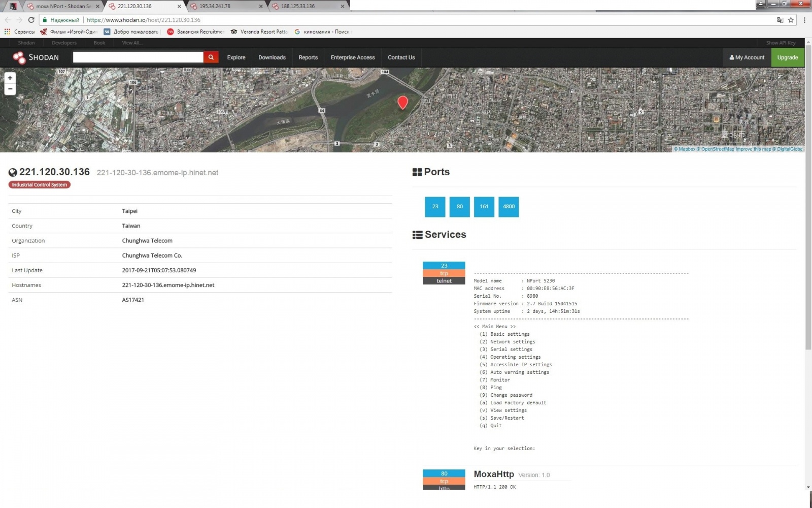Open Enterprise Access page
The width and height of the screenshot is (812, 508).
(353, 57)
